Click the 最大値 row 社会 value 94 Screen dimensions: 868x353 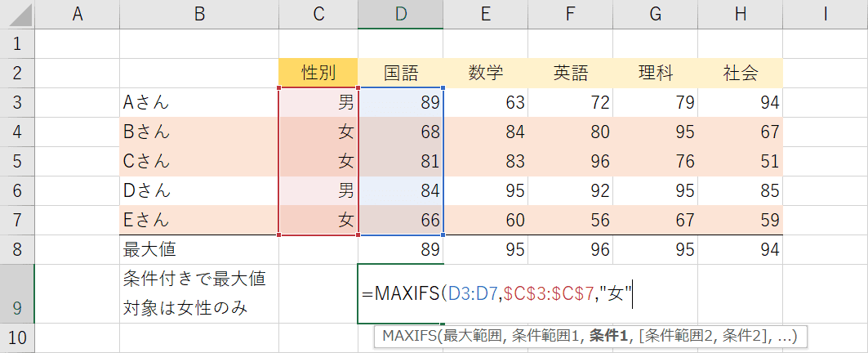click(740, 249)
